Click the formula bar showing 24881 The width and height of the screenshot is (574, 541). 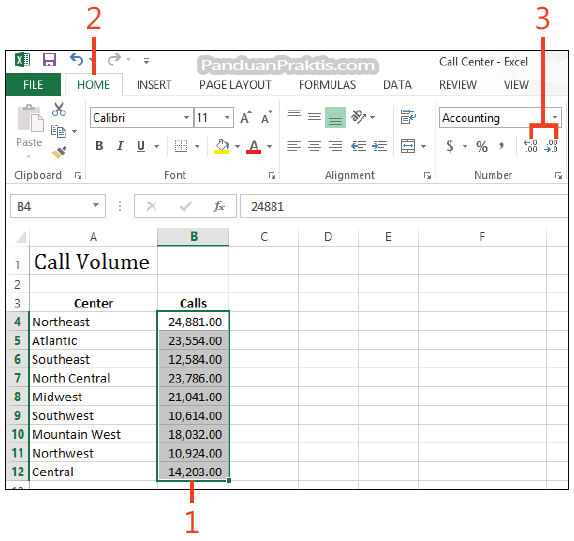[x=403, y=206]
